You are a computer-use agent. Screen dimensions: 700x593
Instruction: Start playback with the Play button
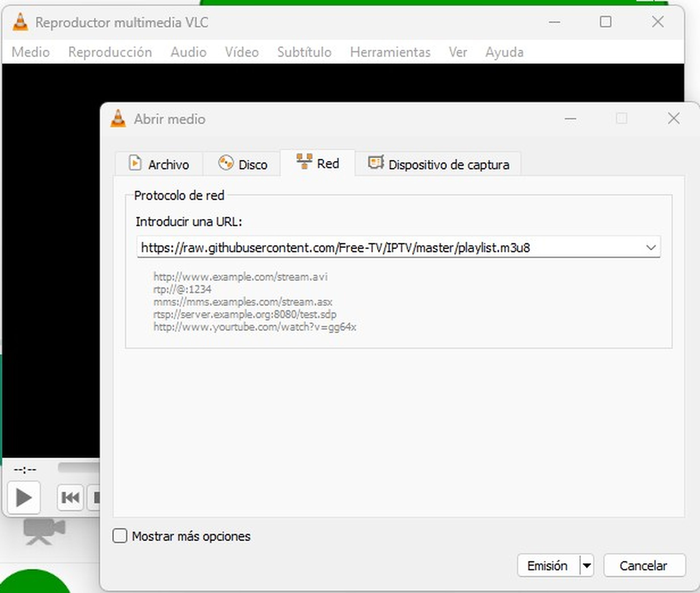click(x=24, y=498)
